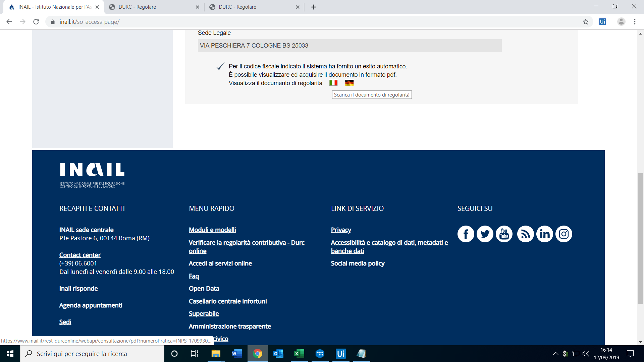Open the browser profile avatar

pyautogui.click(x=622, y=22)
